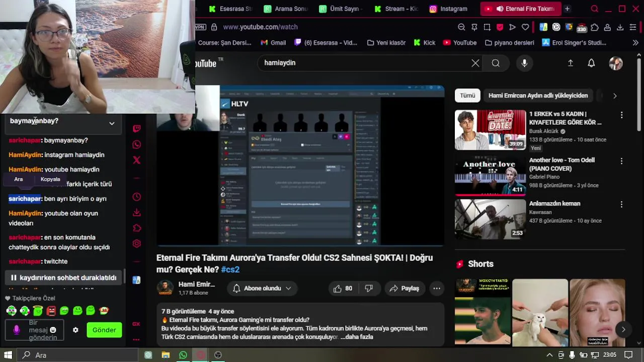Viewport: 644px width, 362px height.
Task: Switch to the Arama Sonu browser tab
Action: coord(285,9)
